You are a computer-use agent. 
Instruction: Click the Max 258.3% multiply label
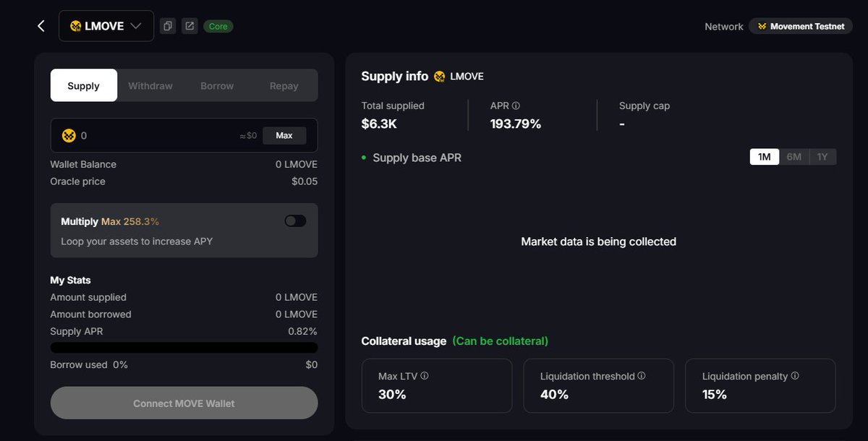click(x=130, y=221)
